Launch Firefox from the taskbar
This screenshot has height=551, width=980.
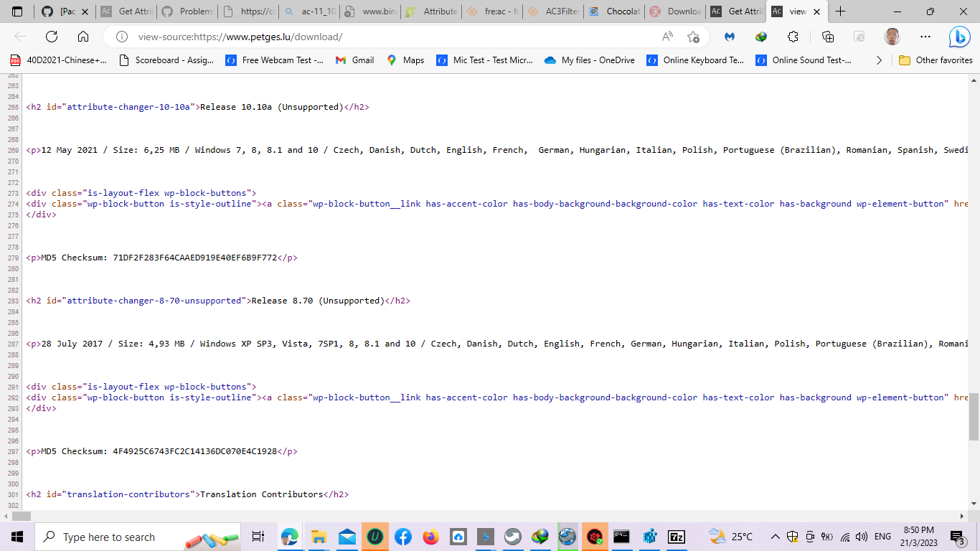[x=431, y=537]
